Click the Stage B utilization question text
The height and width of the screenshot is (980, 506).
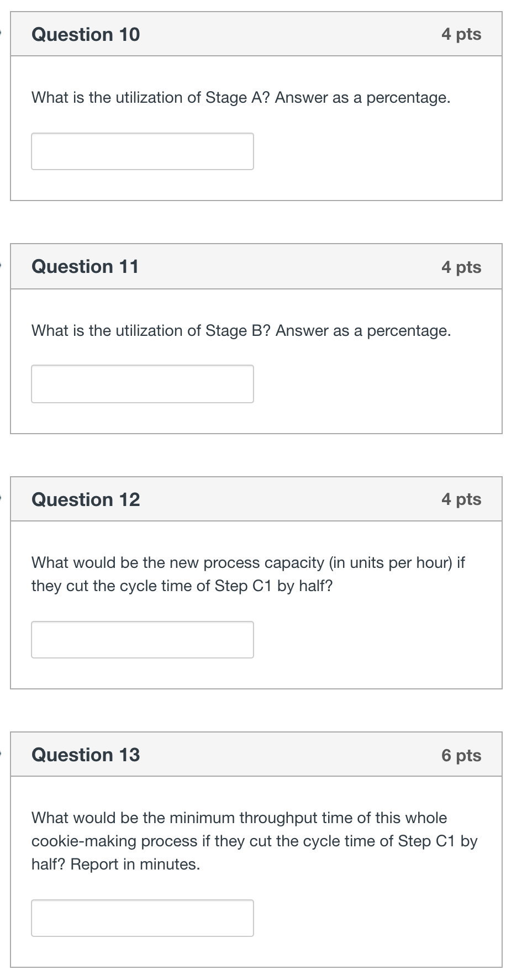241,331
